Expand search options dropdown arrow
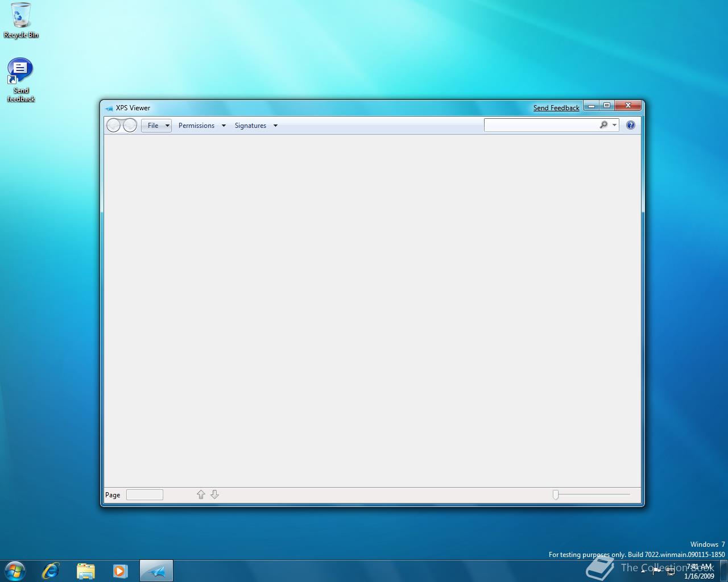Image resolution: width=728 pixels, height=582 pixels. (x=614, y=125)
